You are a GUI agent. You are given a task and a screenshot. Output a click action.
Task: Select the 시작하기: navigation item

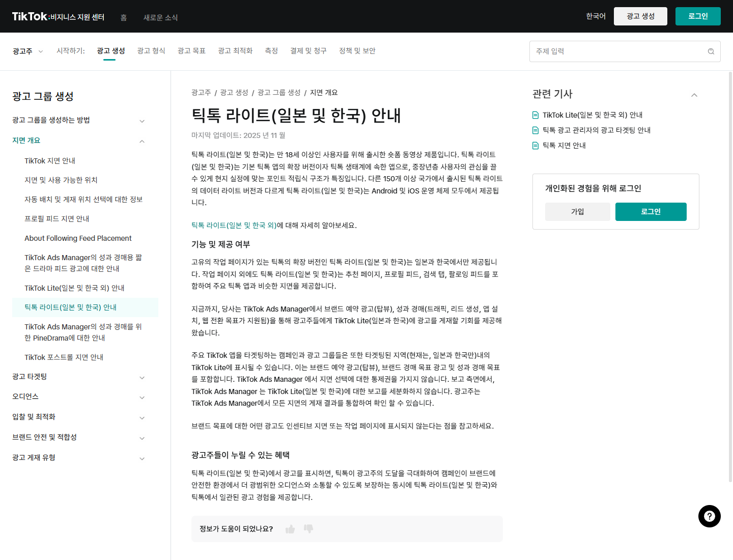(71, 51)
